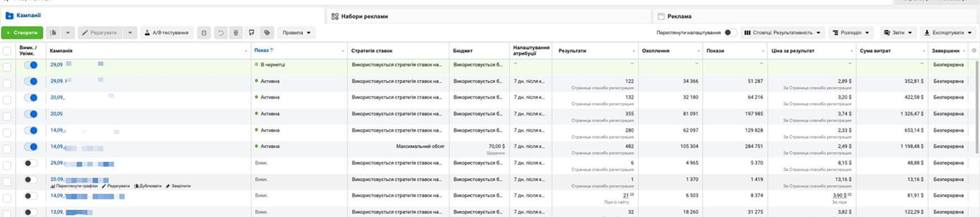This screenshot has height=217, width=980.
Task: Open the Звіти dropdown
Action: point(898,32)
